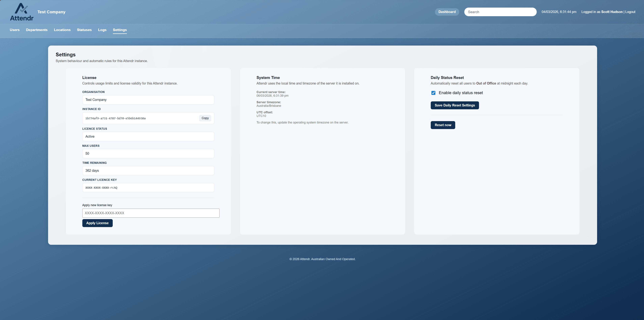The image size is (644, 320).
Task: Navigate to the Locations tab
Action: pyautogui.click(x=62, y=30)
